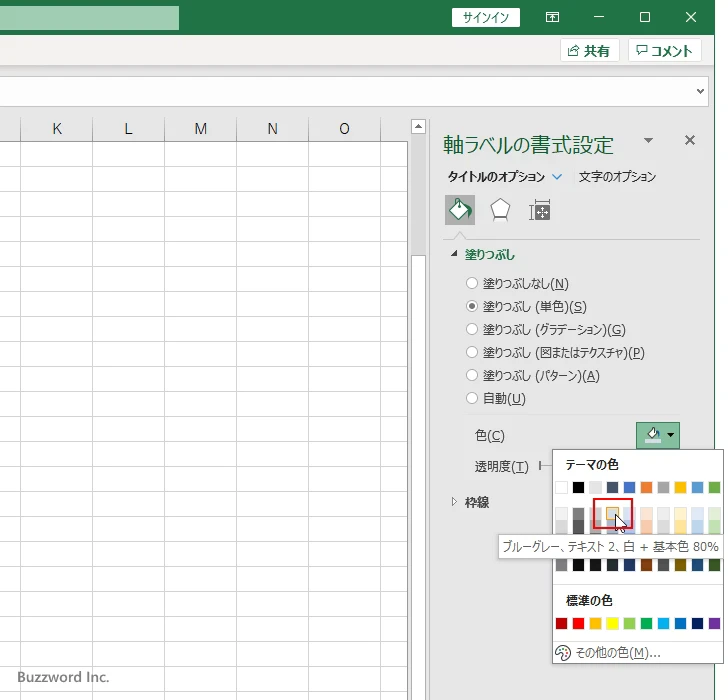This screenshot has height=700, width=728.
Task: Select column L header
Action: (x=129, y=129)
